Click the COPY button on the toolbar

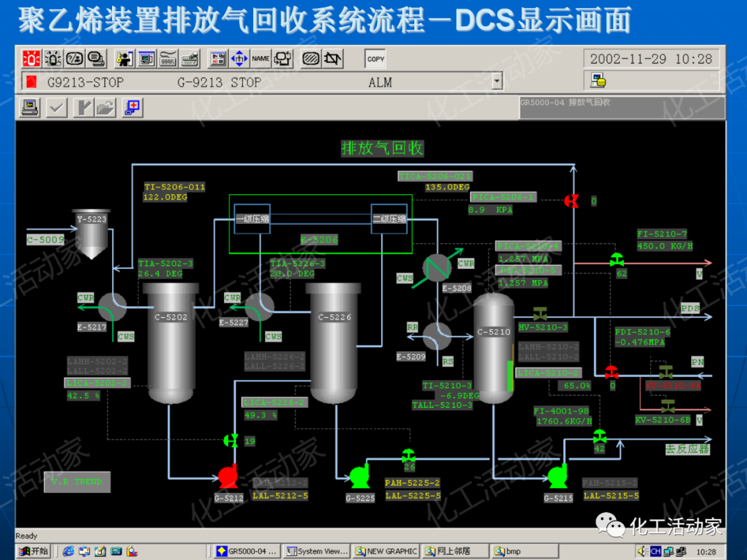375,59
